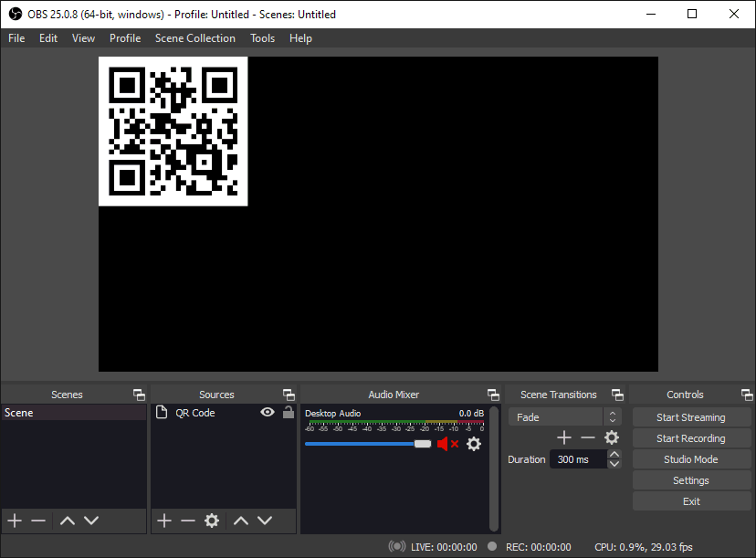
Task: Click the Duration 300 ms field
Action: [579, 459]
